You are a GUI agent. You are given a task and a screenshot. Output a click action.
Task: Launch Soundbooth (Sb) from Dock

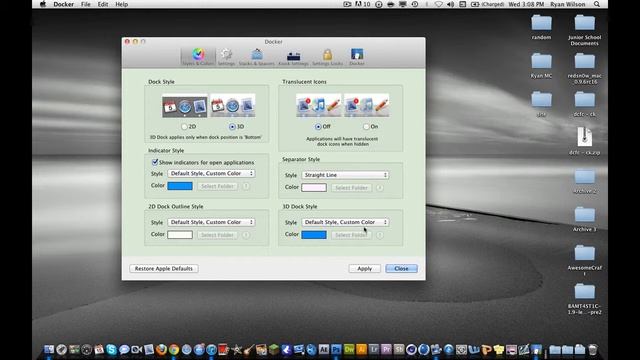point(399,349)
